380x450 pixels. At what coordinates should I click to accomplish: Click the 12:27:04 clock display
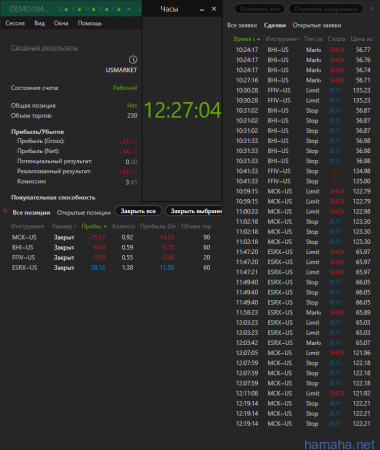tap(182, 110)
